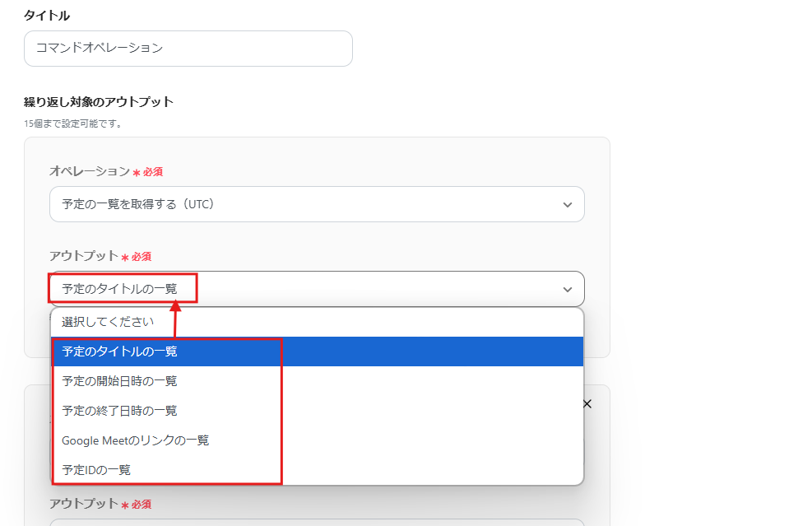
Task: Select the 選択してください placeholder option
Action: coord(108,322)
